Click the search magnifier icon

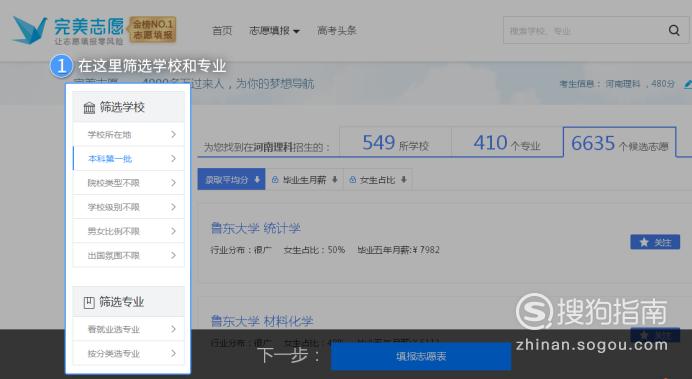(x=674, y=30)
